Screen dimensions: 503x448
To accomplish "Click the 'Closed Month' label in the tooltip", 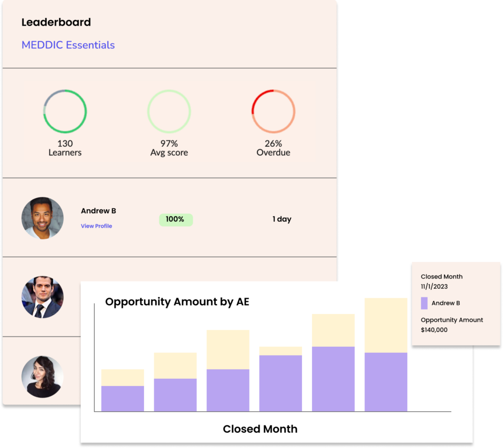I will click(442, 277).
